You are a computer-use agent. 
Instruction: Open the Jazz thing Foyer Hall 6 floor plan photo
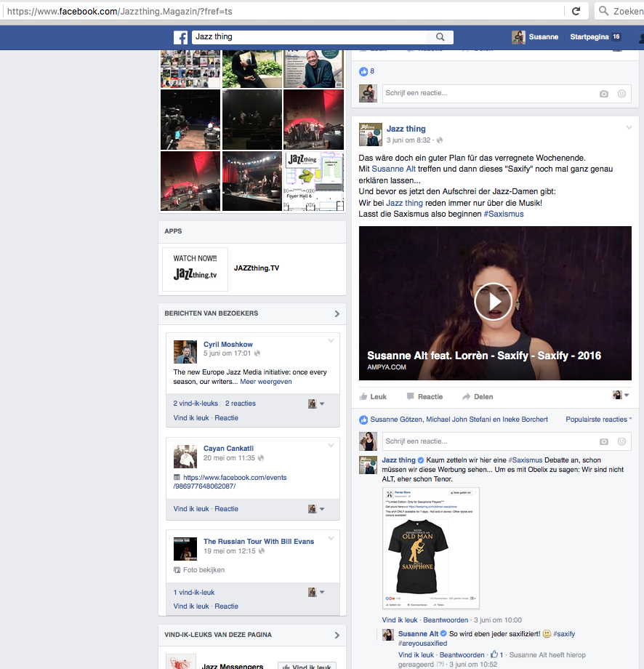pyautogui.click(x=313, y=181)
